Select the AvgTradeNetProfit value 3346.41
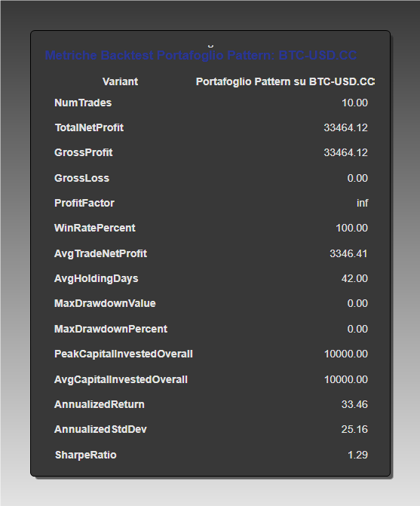Screen dimensions: 420x506 (x=348, y=253)
